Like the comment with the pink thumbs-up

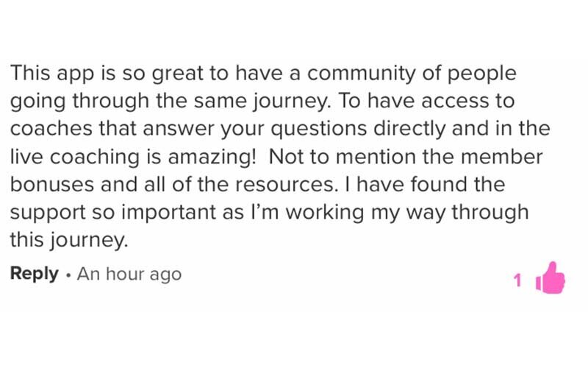(x=551, y=277)
